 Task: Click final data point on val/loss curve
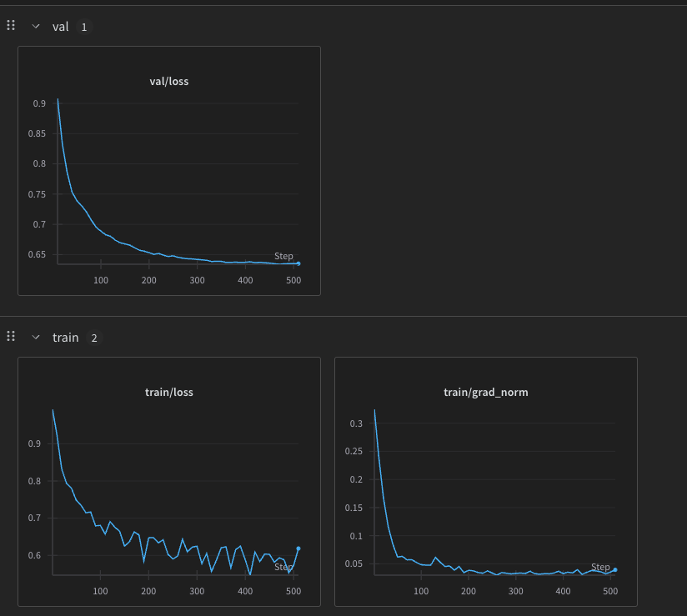tap(298, 263)
